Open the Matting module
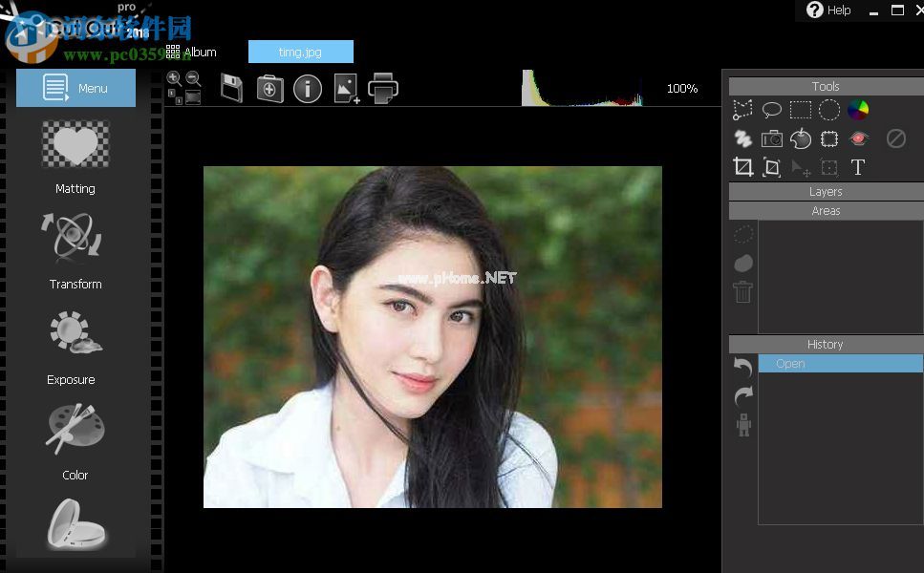 tap(75, 157)
